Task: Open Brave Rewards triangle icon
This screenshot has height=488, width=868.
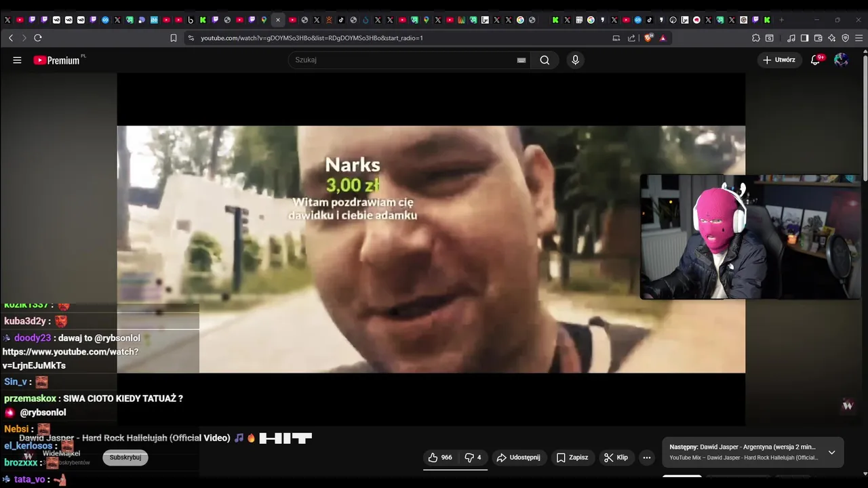Action: pyautogui.click(x=663, y=38)
